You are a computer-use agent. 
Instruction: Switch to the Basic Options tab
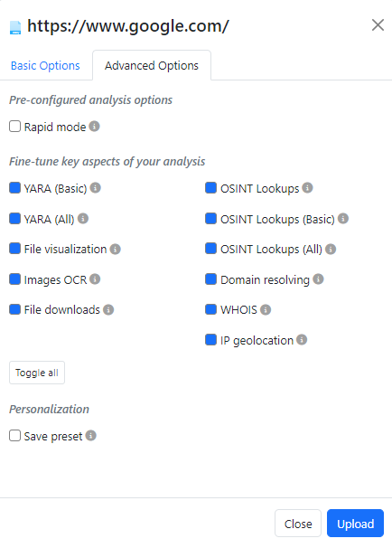45,66
